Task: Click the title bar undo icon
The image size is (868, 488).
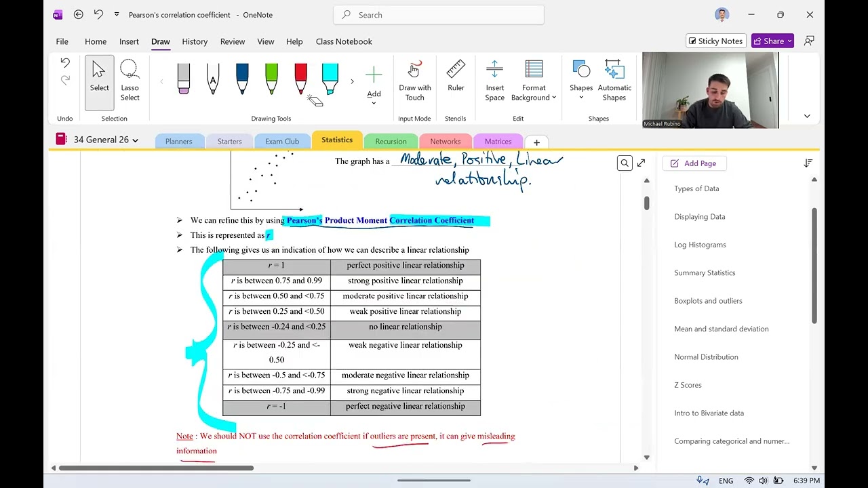Action: click(x=98, y=14)
